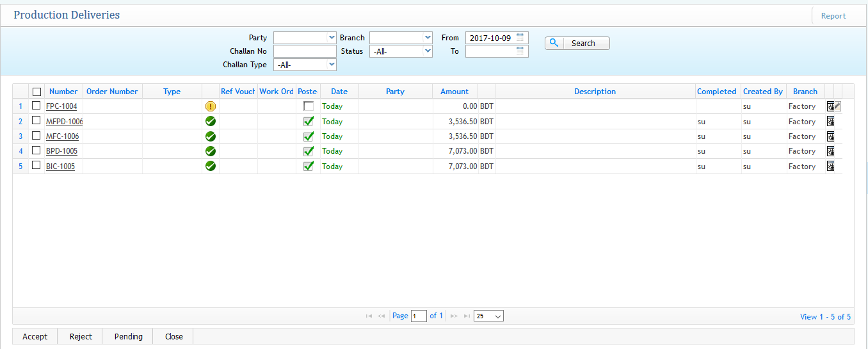Open the calendar picker for To date
Viewport: 868px width, 349px height.
[x=520, y=51]
